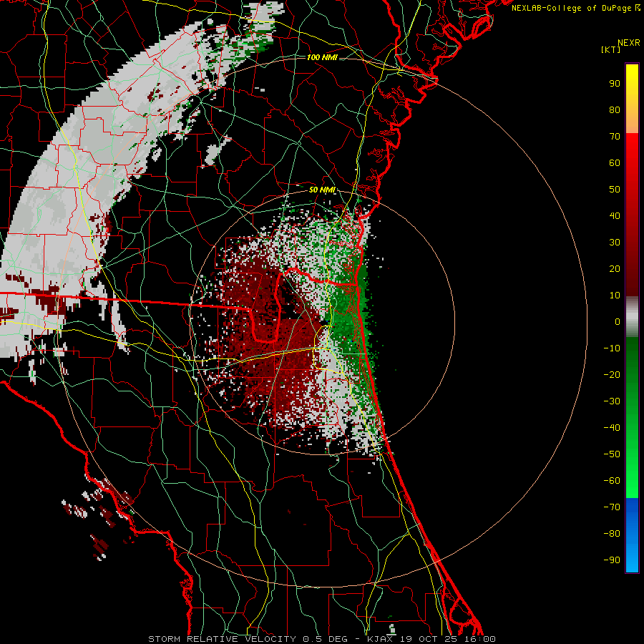
Task: Click the 100 NMI range ring label
Action: tap(322, 57)
